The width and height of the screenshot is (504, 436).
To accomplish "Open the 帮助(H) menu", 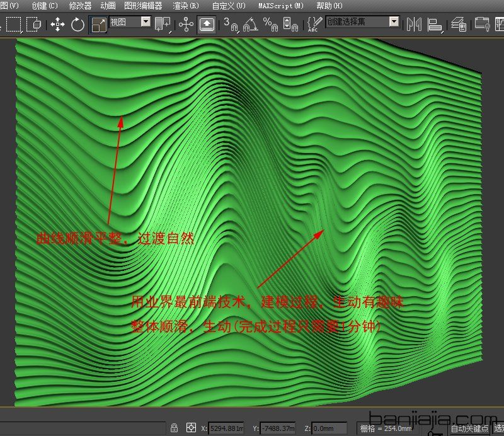I will 329,6.
